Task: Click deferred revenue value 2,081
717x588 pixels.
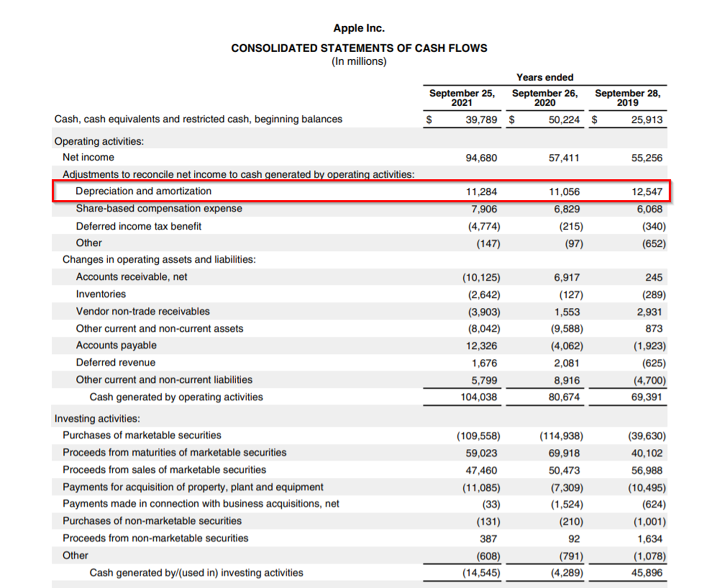Action: tap(567, 363)
